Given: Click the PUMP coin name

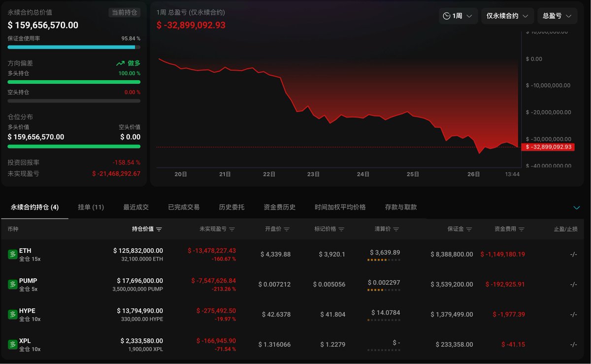Looking at the screenshot, I should tap(28, 281).
